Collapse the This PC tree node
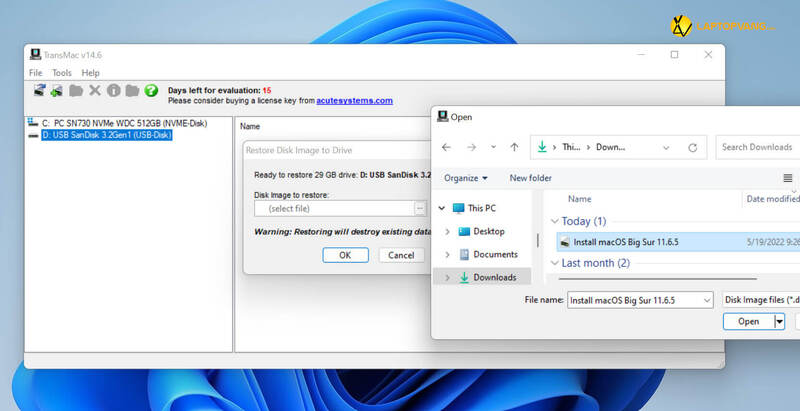 (442, 208)
